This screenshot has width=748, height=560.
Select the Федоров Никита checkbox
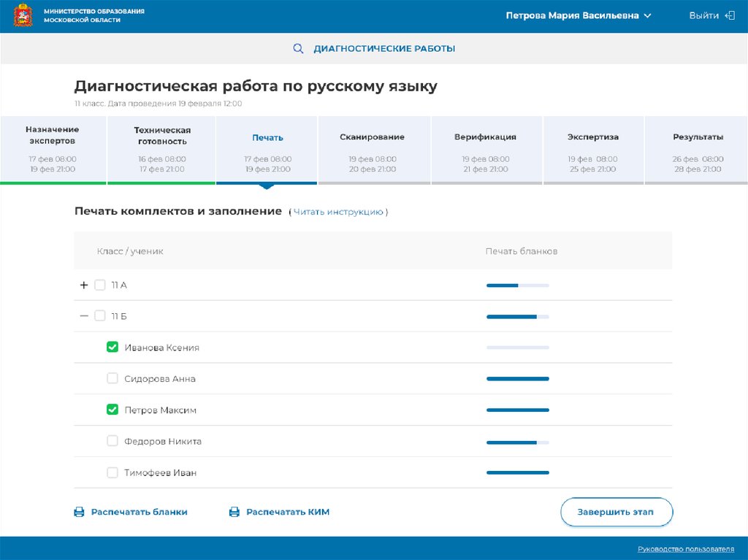click(x=112, y=441)
